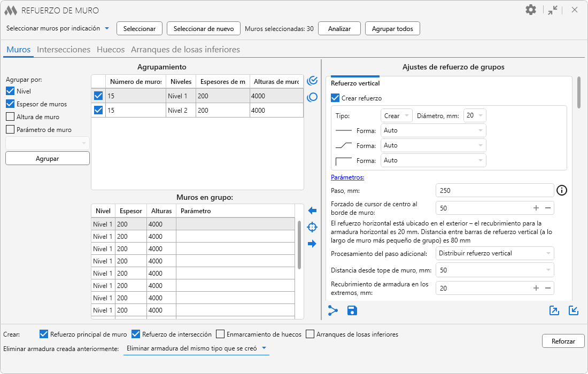Click the crosshair locate wall icon
Screen dimensions: 588x374
click(313, 228)
